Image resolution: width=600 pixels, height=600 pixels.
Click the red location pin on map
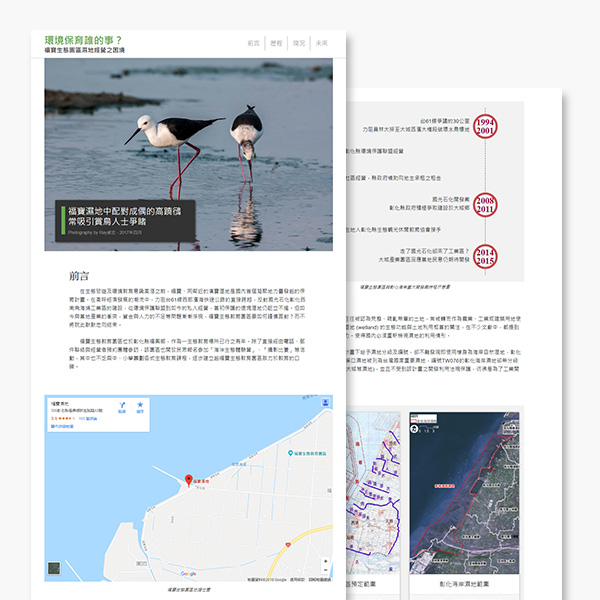185,482
